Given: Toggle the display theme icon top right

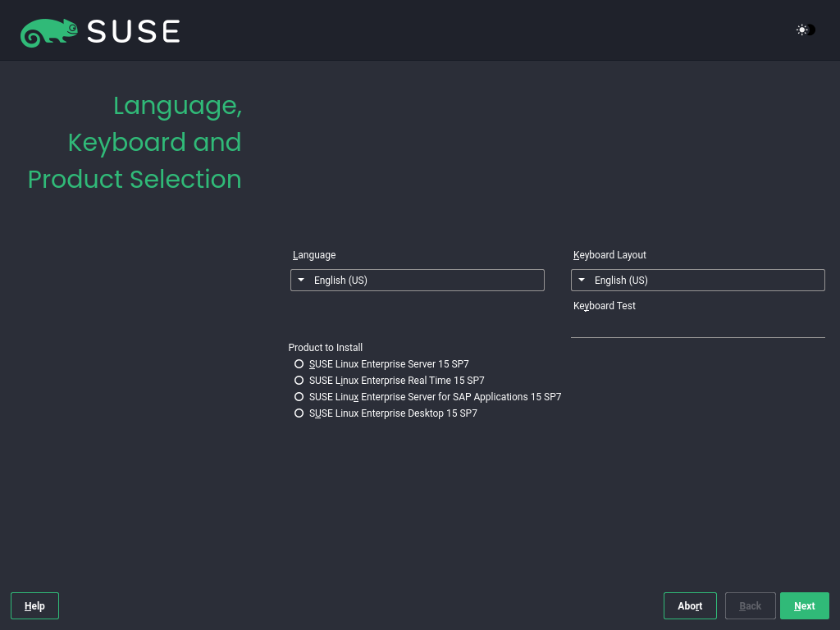Looking at the screenshot, I should coord(803,30).
